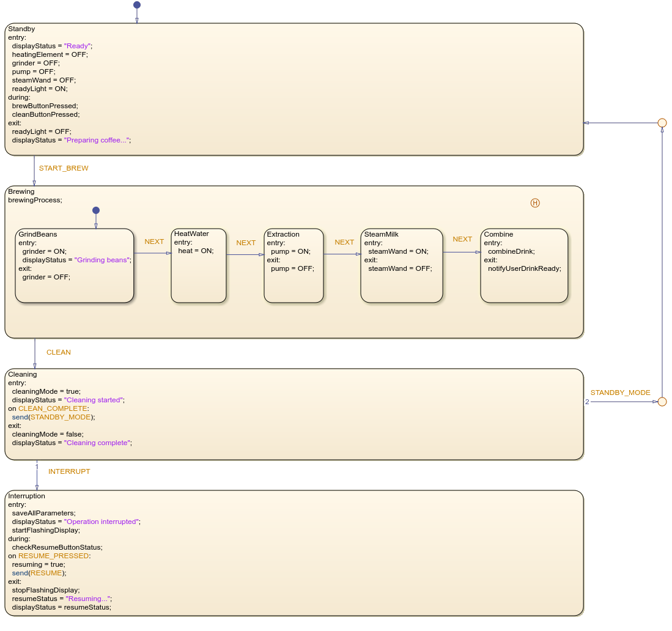
Task: Click the history junction inside the Brewing state
Action: (x=535, y=203)
